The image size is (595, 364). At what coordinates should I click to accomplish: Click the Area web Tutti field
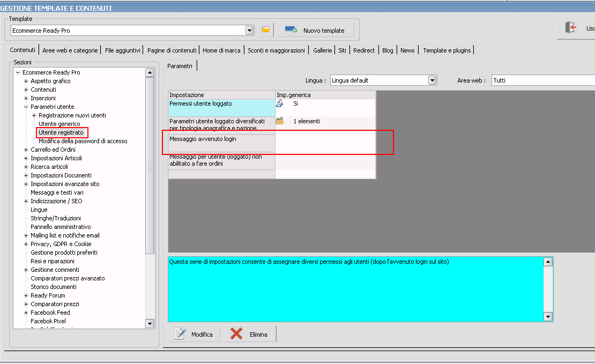tap(543, 80)
